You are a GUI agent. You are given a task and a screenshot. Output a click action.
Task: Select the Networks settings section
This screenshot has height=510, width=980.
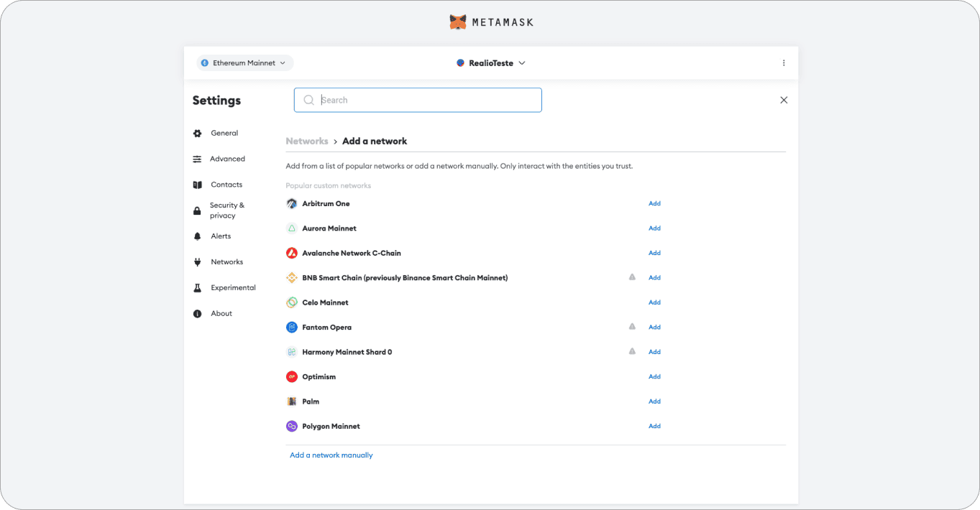point(227,262)
